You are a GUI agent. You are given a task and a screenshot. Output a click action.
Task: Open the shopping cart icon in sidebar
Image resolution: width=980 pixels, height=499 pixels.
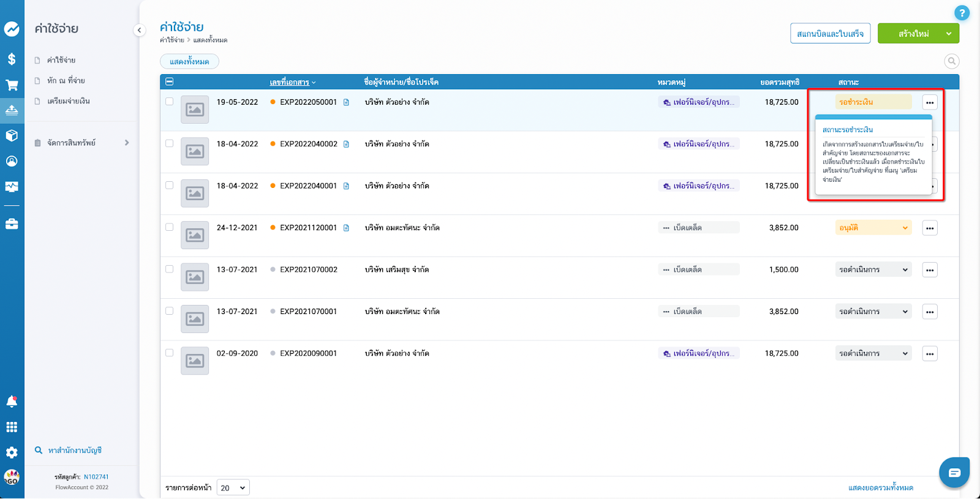pyautogui.click(x=12, y=85)
